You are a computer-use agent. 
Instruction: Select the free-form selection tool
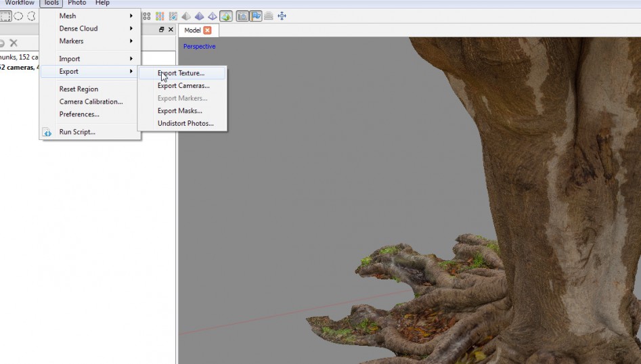click(x=32, y=16)
